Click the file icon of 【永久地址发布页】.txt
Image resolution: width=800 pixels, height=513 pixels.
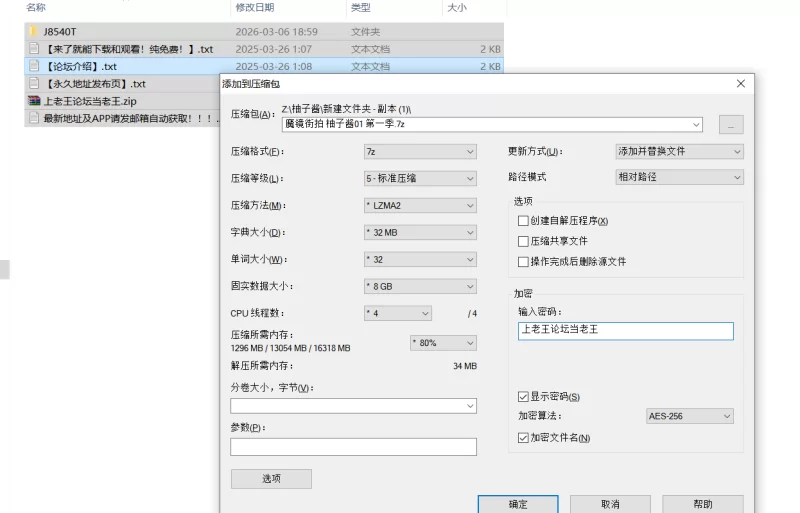tap(34, 83)
